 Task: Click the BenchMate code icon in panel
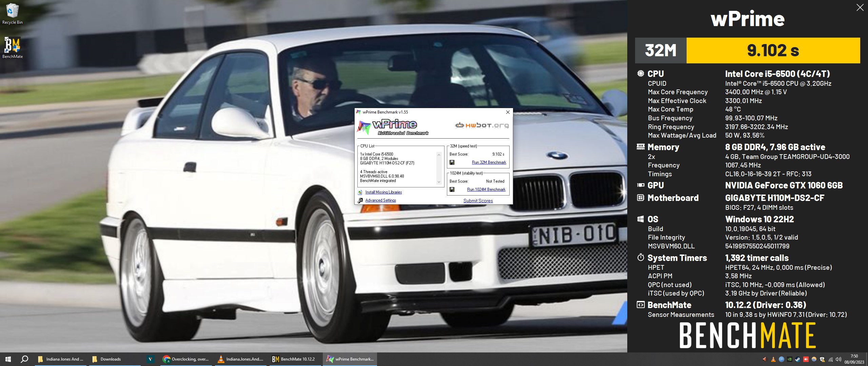click(640, 305)
